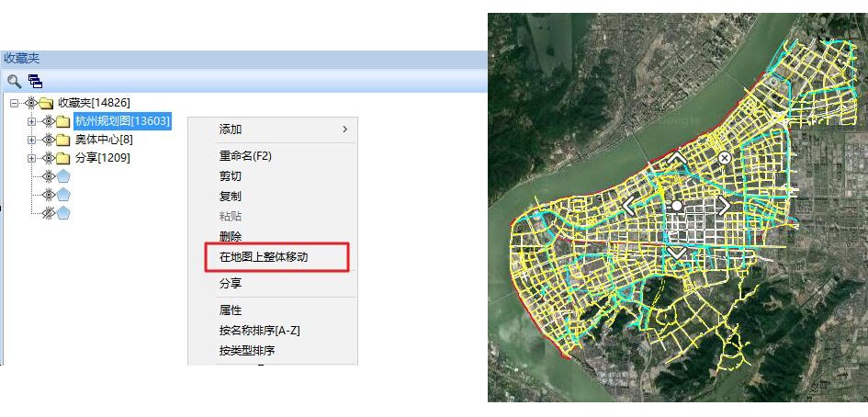Click the window list icon beside search
Image resolution: width=868 pixels, height=417 pixels.
coord(36,81)
